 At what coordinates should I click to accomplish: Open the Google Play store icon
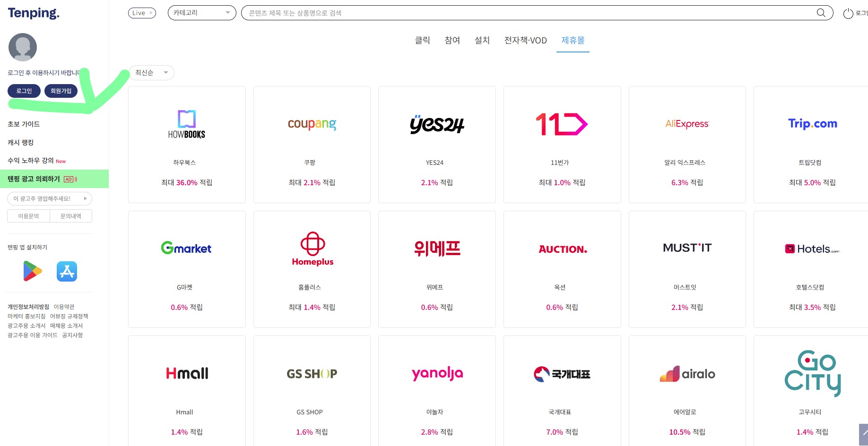click(x=33, y=271)
